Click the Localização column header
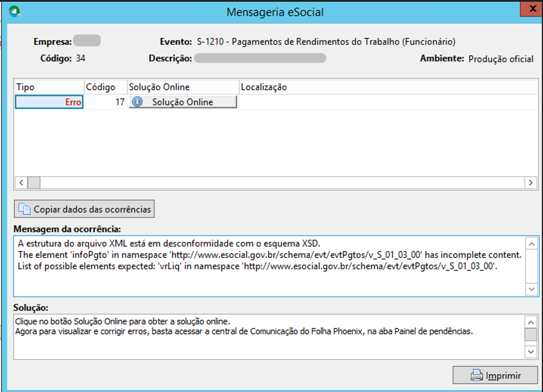 pos(388,87)
